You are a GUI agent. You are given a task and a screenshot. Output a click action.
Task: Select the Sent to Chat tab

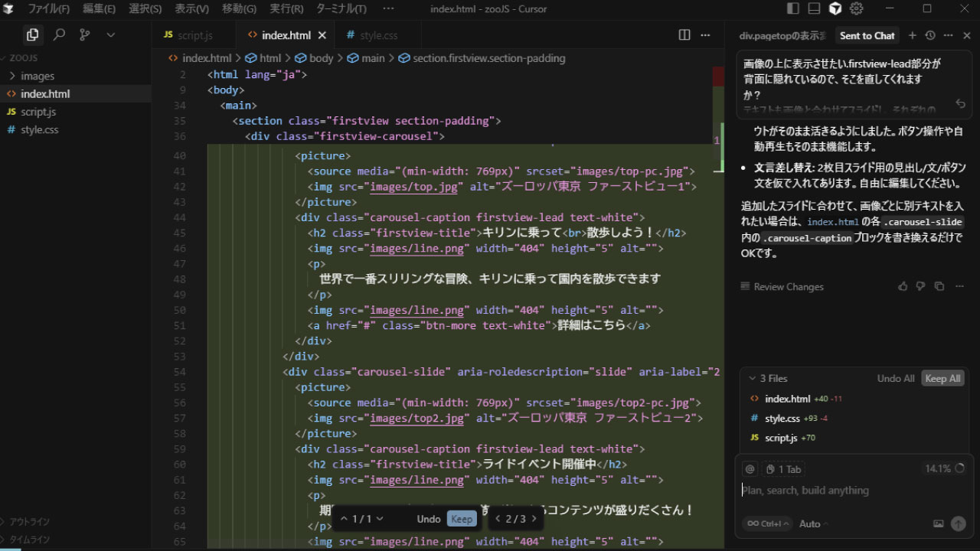[867, 35]
